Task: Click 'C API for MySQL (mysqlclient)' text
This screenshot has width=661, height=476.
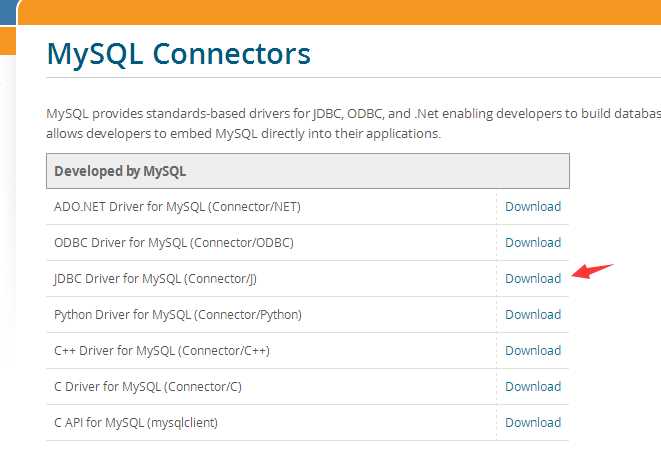Action: [x=136, y=422]
